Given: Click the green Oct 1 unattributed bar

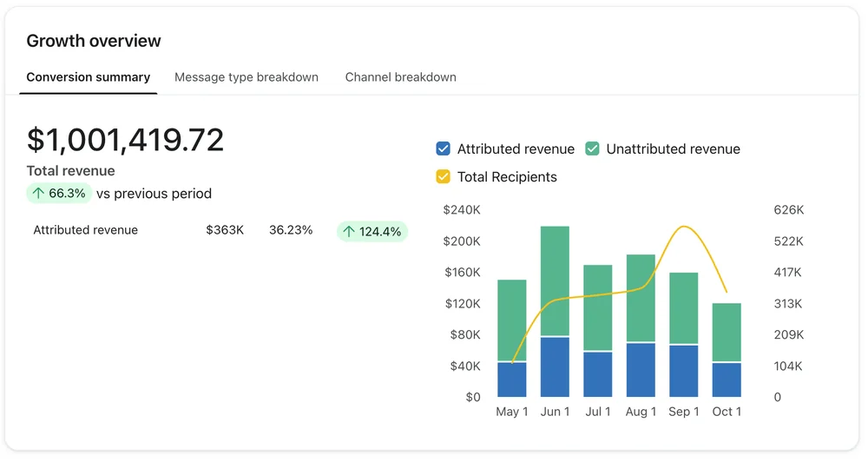Looking at the screenshot, I should 727,333.
